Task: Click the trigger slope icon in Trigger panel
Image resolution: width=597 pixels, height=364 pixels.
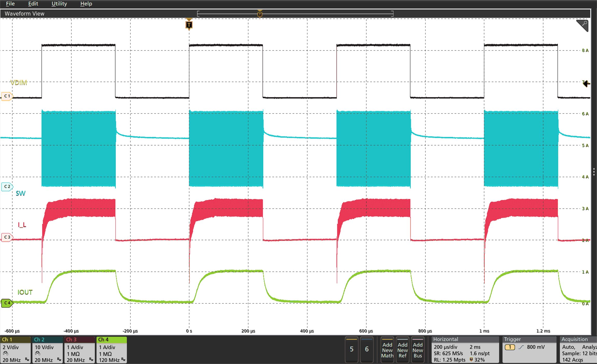Action: coord(521,348)
